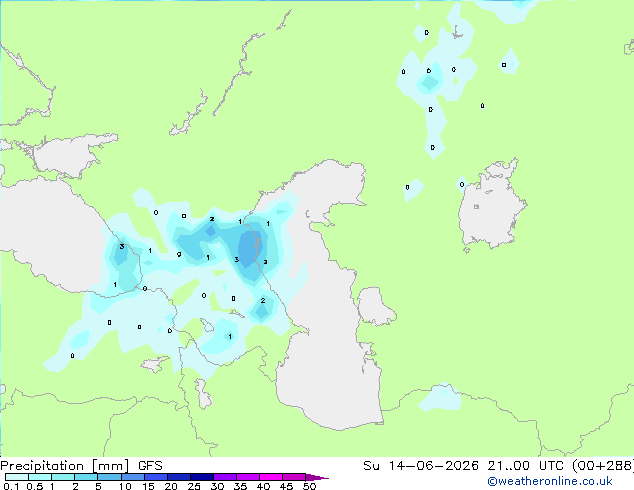This screenshot has height=490, width=634.
Task: Click the '15' legend scale label
Action: (x=148, y=486)
